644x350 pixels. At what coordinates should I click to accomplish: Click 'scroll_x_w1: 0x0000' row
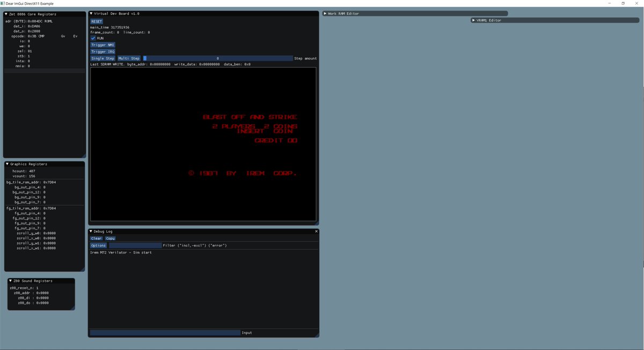tap(36, 248)
